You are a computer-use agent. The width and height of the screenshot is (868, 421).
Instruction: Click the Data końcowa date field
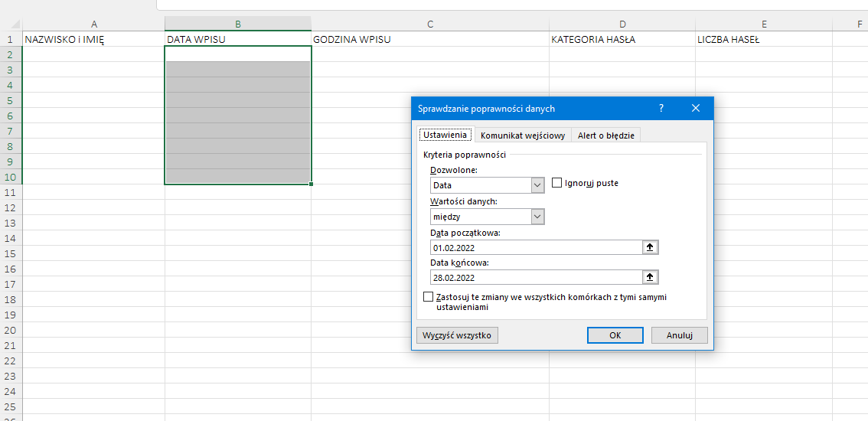coord(536,277)
